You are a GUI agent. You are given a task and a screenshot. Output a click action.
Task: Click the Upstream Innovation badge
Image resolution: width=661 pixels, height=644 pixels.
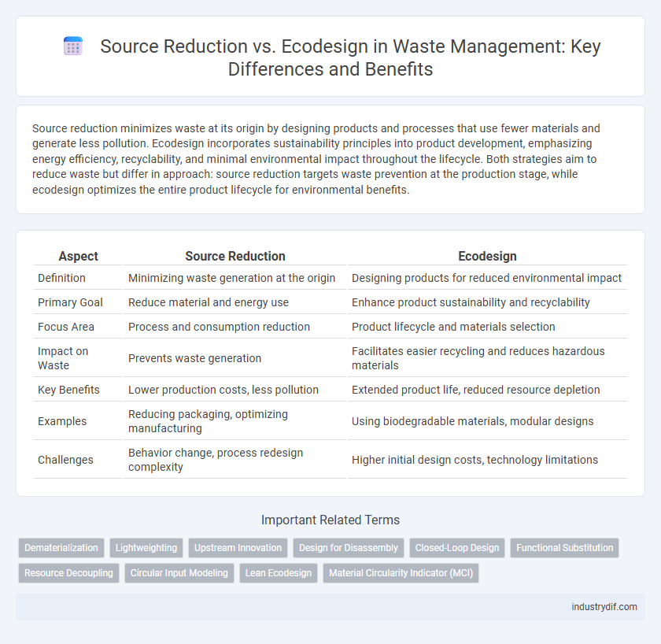(x=237, y=548)
